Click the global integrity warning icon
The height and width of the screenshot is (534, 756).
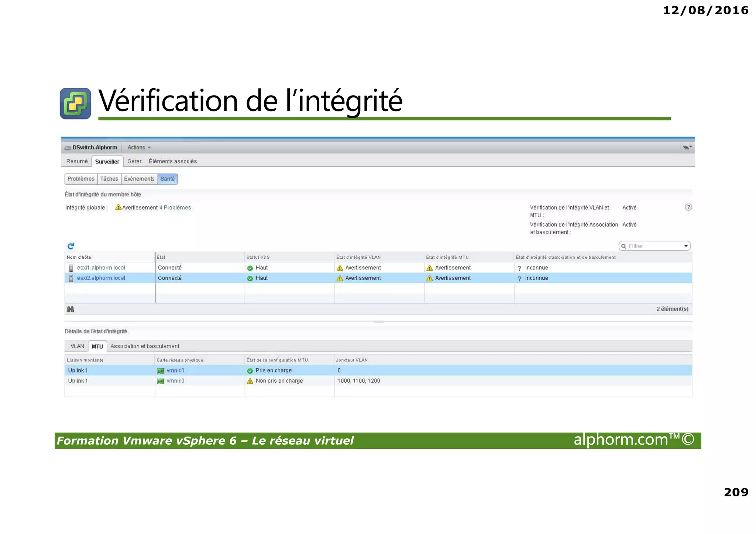(118, 207)
